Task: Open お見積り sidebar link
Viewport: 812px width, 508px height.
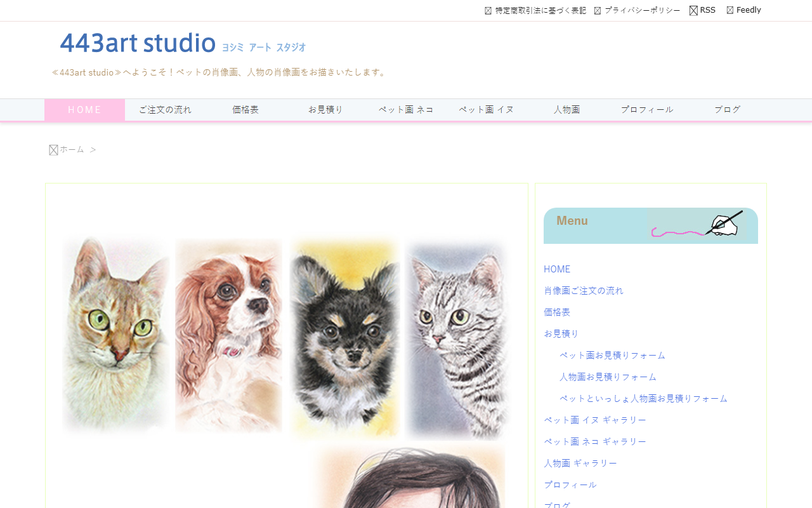Action: (x=561, y=334)
